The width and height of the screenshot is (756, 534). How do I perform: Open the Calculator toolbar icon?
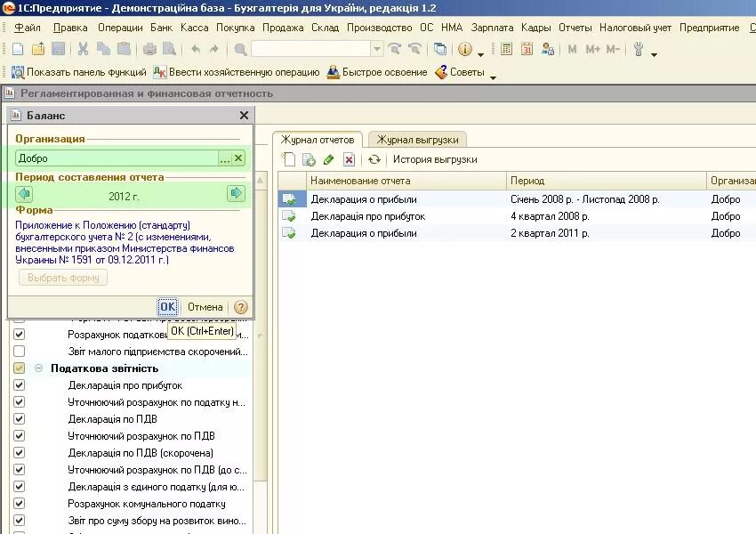506,49
